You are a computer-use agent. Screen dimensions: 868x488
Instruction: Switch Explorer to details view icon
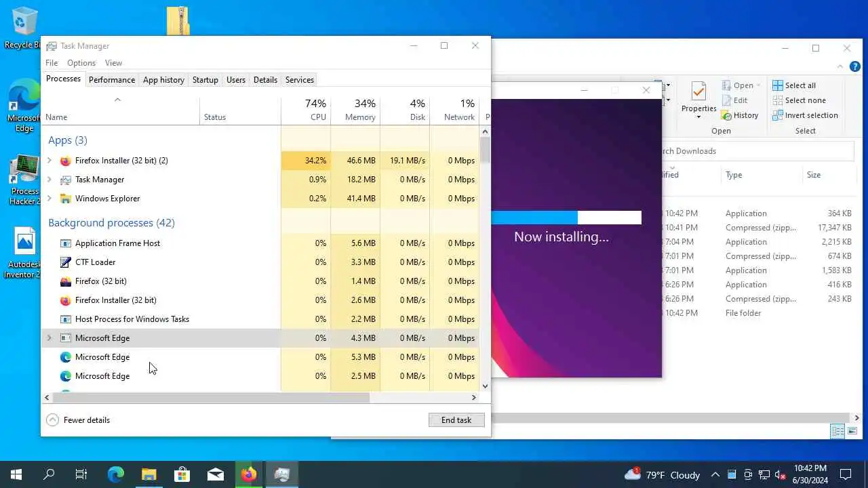tap(837, 431)
